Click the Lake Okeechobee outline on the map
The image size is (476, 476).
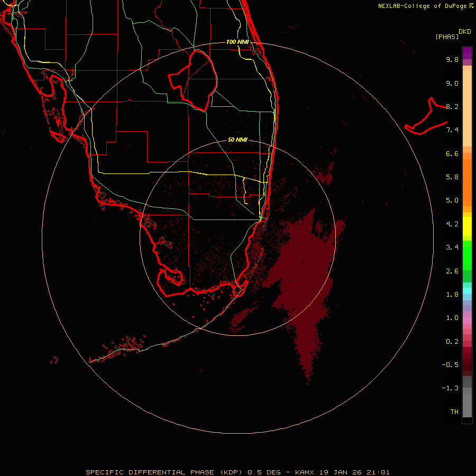point(193,80)
